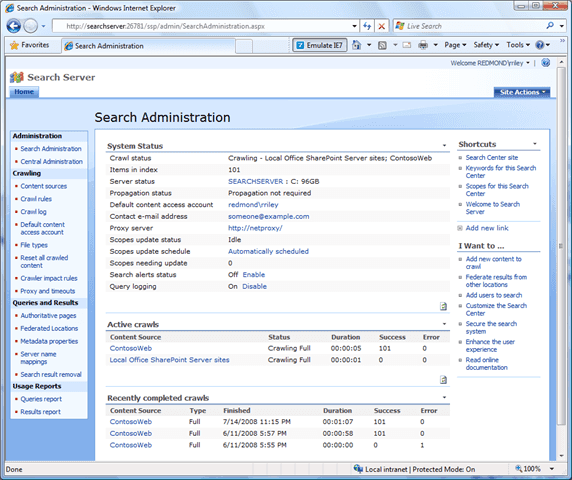Enable search alerts status
Screen dimensions: 572x480
[254, 275]
